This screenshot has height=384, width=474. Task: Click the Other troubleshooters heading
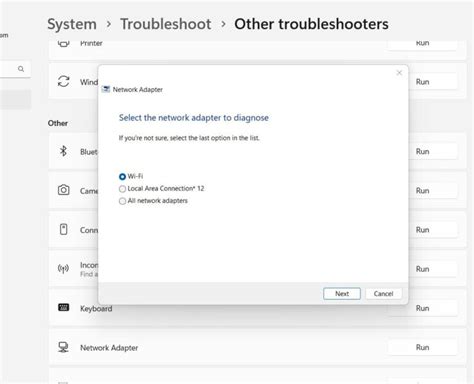[311, 24]
